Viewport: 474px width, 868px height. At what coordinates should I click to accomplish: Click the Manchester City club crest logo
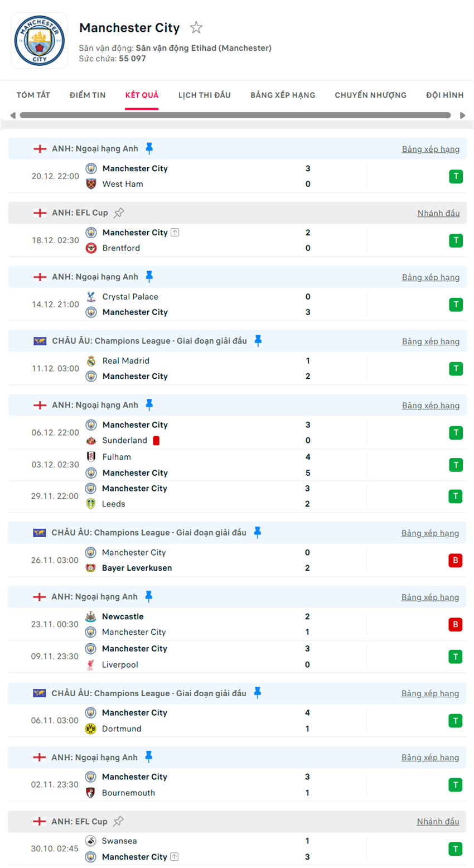tap(40, 41)
